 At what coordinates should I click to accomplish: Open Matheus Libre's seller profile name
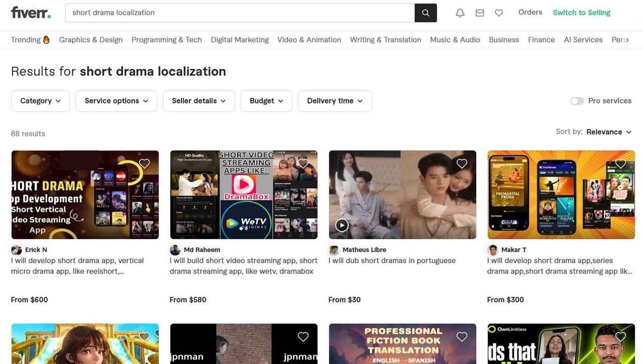364,250
